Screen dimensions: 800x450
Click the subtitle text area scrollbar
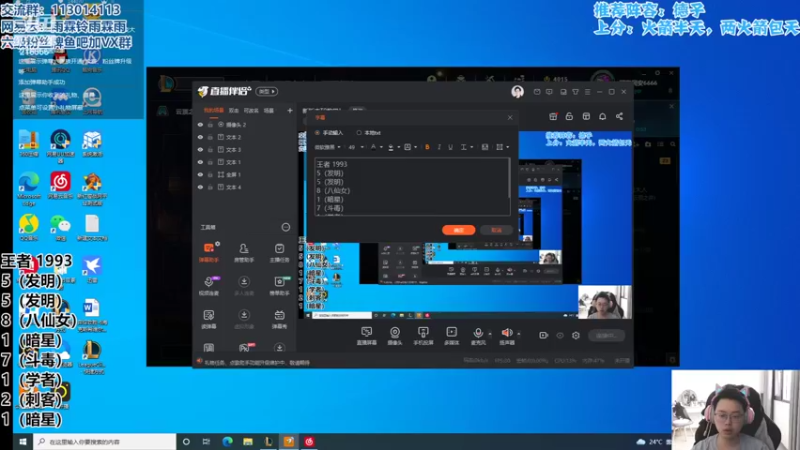coord(509,179)
